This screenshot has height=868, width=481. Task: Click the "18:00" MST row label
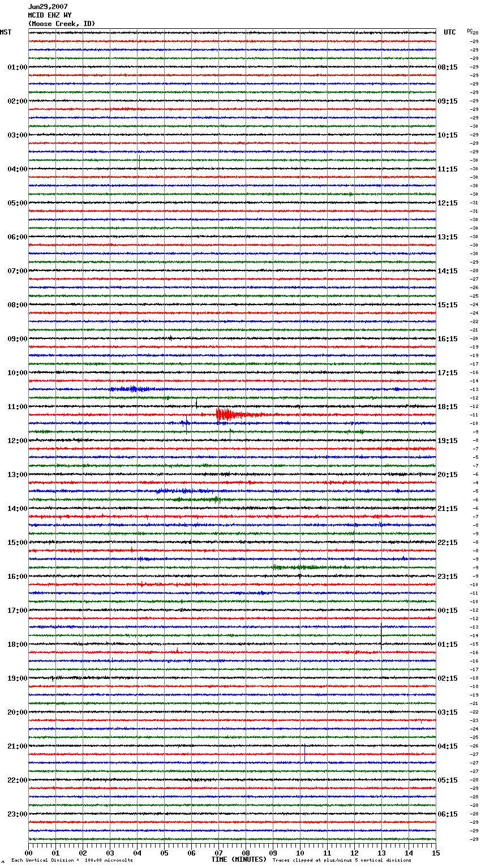(x=18, y=644)
